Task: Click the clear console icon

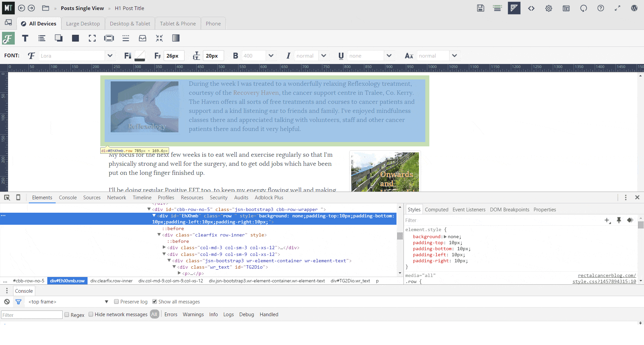Action: point(7,302)
